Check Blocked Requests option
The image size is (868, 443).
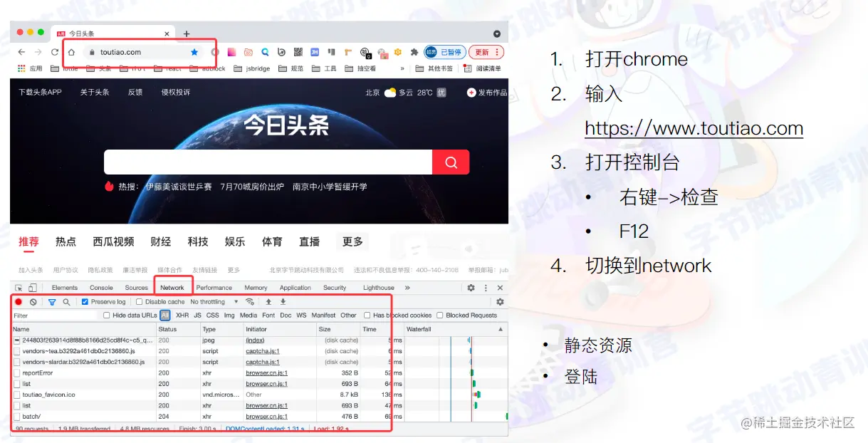440,316
